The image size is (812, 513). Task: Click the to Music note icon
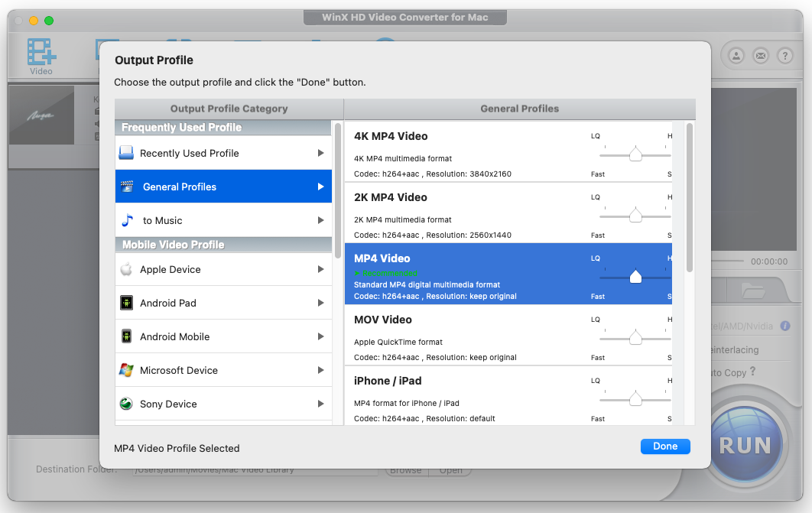128,220
